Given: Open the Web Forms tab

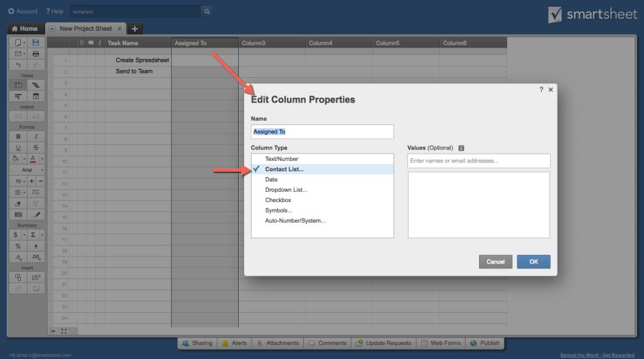Looking at the screenshot, I should click(x=441, y=343).
